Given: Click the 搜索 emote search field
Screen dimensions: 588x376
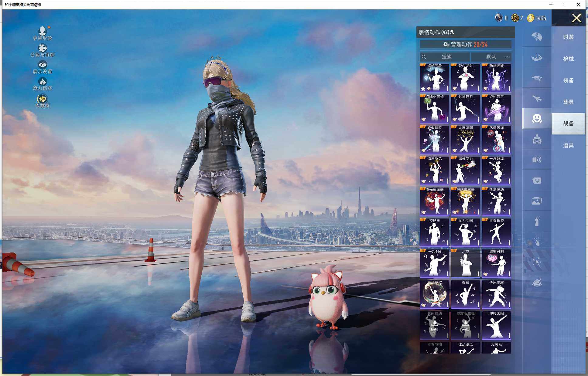Looking at the screenshot, I should 445,57.
